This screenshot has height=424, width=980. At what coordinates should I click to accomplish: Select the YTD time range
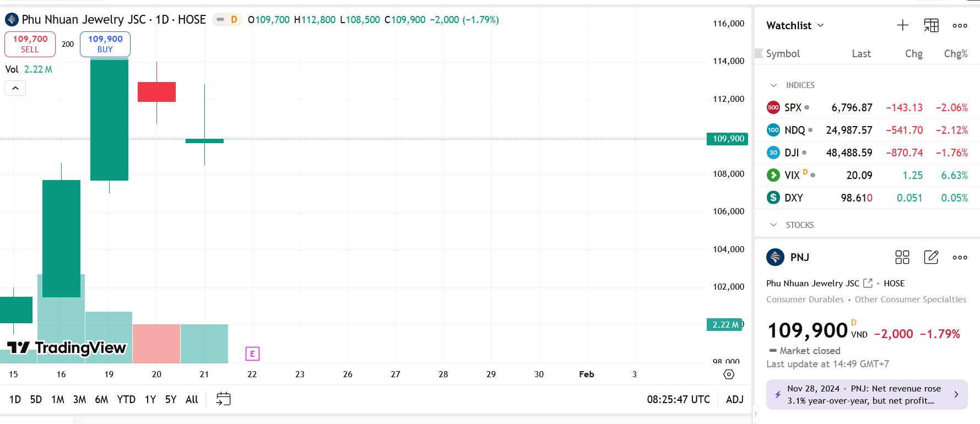pos(126,399)
